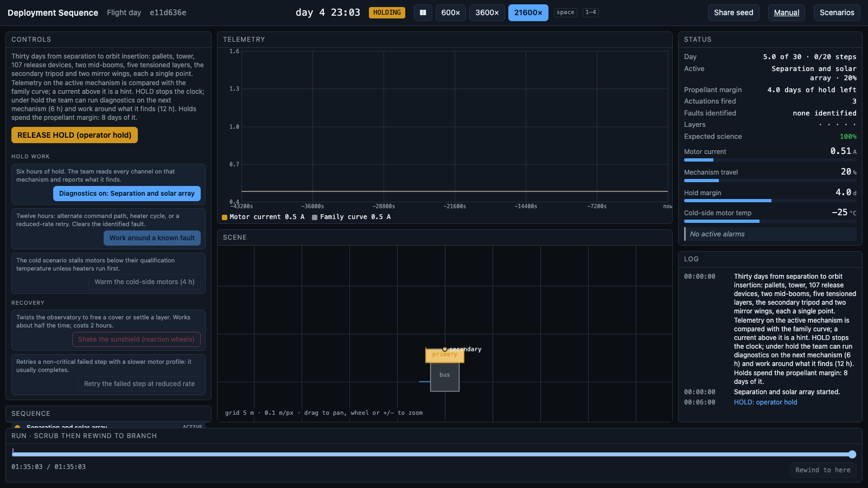This screenshot has height=488, width=868.
Task: Click Work around a known fault
Action: (x=152, y=238)
